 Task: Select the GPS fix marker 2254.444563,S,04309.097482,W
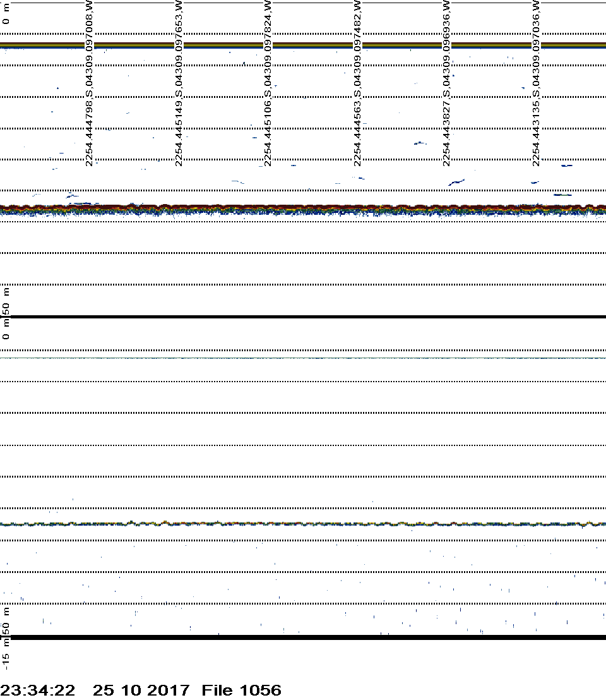coord(358,83)
